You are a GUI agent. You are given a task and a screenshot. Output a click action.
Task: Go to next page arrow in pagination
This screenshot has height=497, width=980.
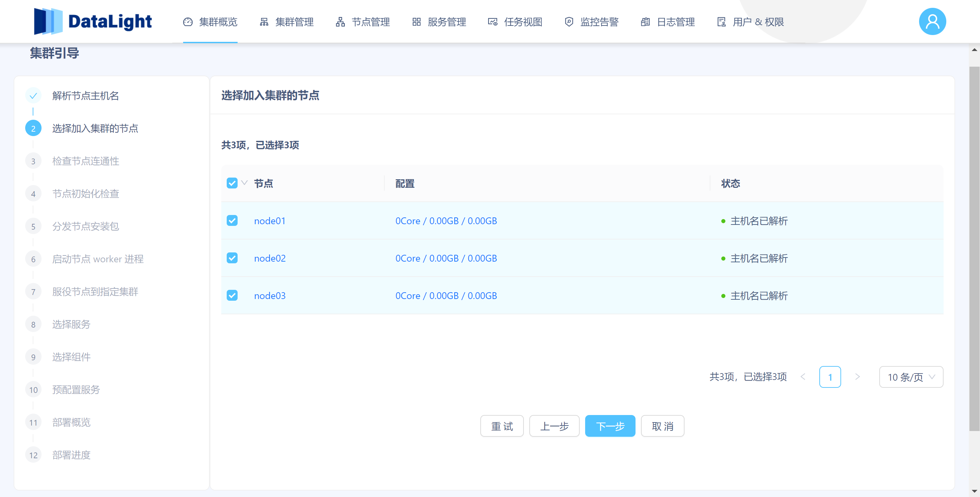point(857,377)
